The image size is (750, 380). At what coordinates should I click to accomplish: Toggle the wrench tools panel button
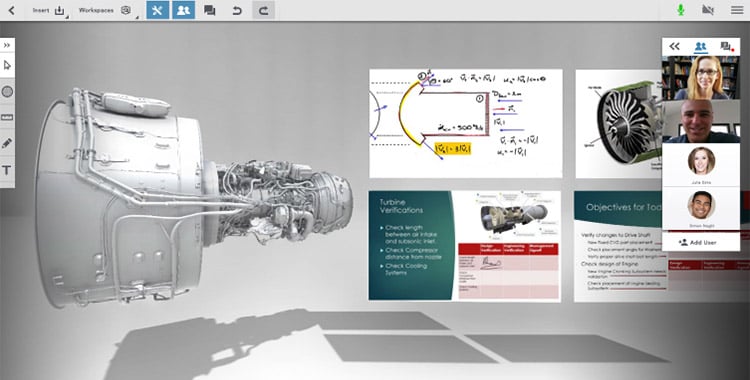[x=157, y=10]
